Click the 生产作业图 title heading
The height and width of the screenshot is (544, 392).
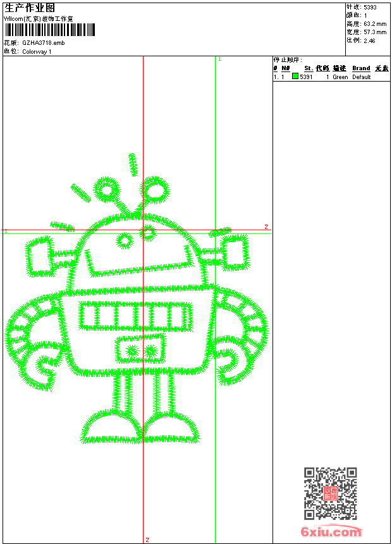coord(30,8)
